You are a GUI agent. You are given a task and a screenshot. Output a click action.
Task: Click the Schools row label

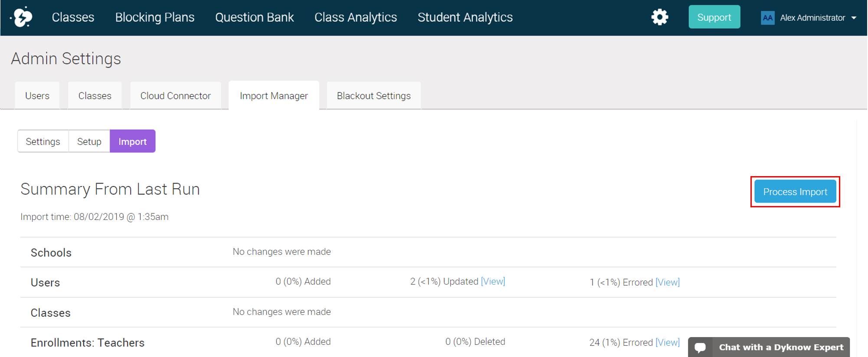[x=51, y=253]
